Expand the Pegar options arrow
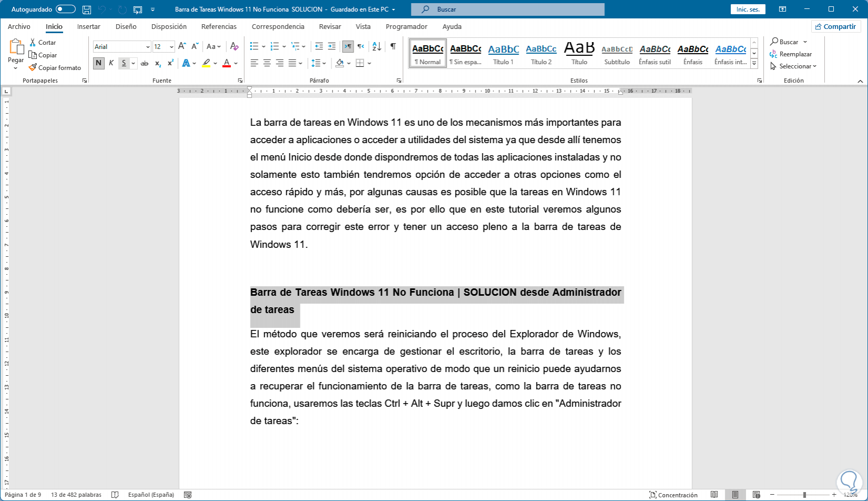Image resolution: width=868 pixels, height=501 pixels. coord(16,68)
